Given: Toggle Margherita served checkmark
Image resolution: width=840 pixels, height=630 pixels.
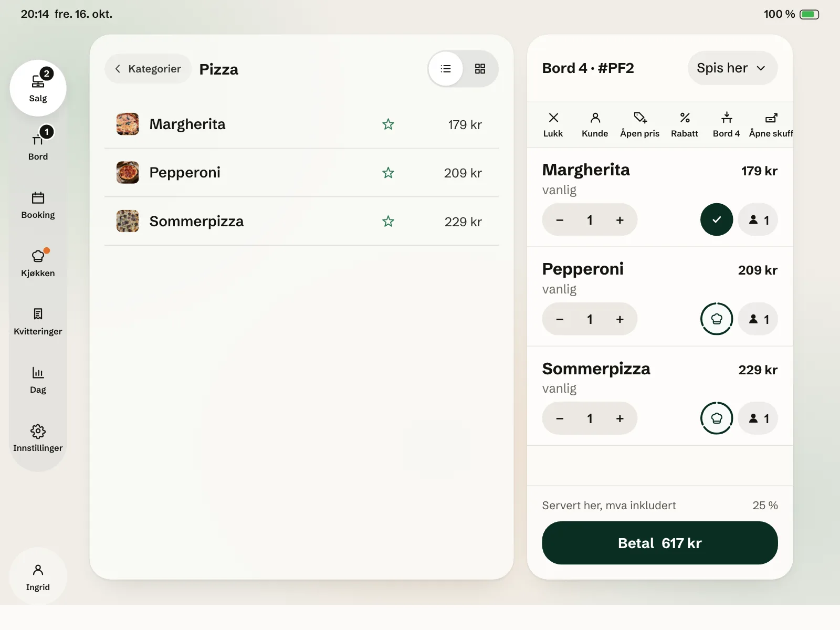Looking at the screenshot, I should pos(717,219).
